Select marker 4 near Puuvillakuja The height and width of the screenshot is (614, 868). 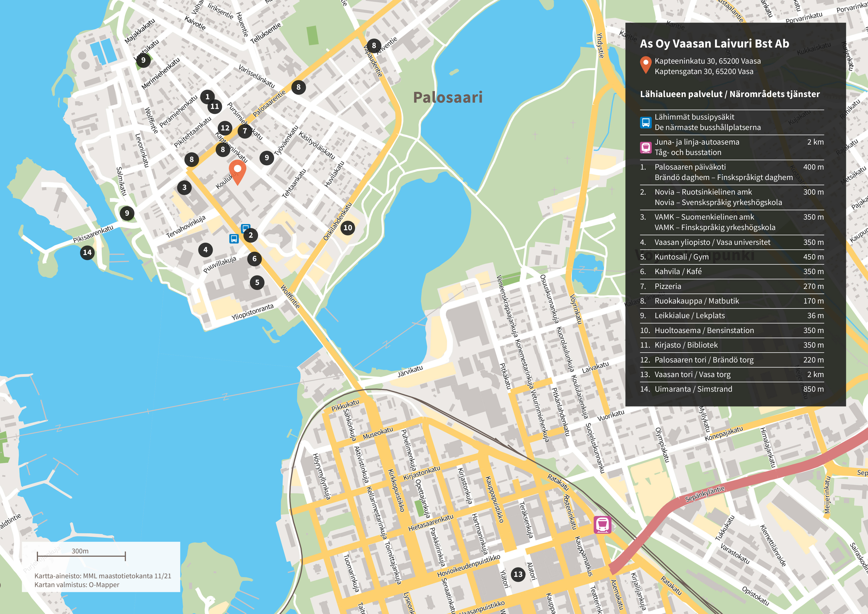pos(205,250)
